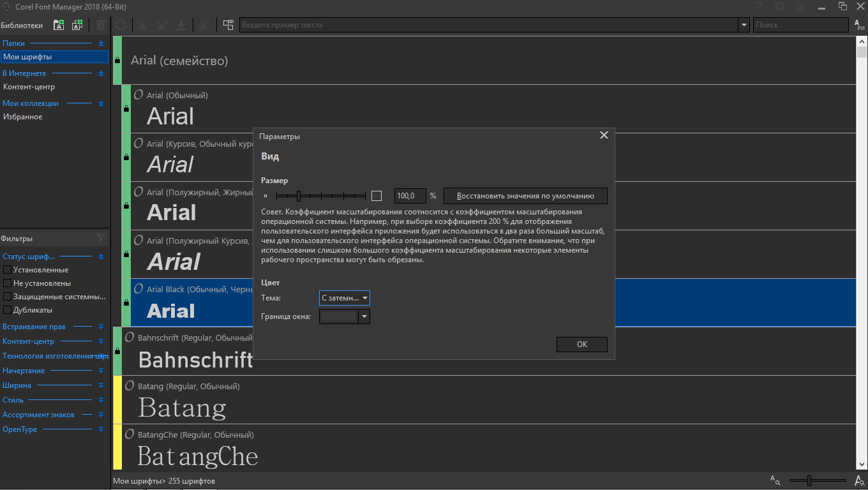
Task: Collapse the Мои коллекции section
Action: 101,103
